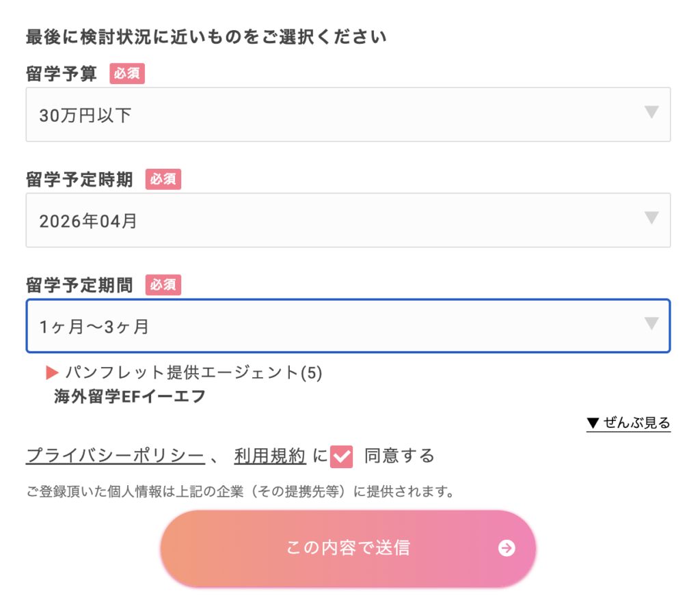Click the 留学予定期間 field label
Image resolution: width=700 pixels, height=600 pixels.
79,285
